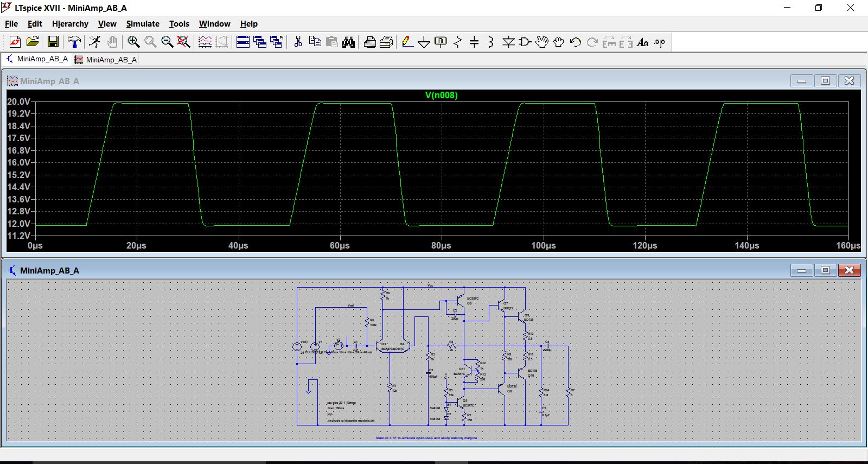This screenshot has width=868, height=464.
Task: Open the Help menu
Action: 249,24
